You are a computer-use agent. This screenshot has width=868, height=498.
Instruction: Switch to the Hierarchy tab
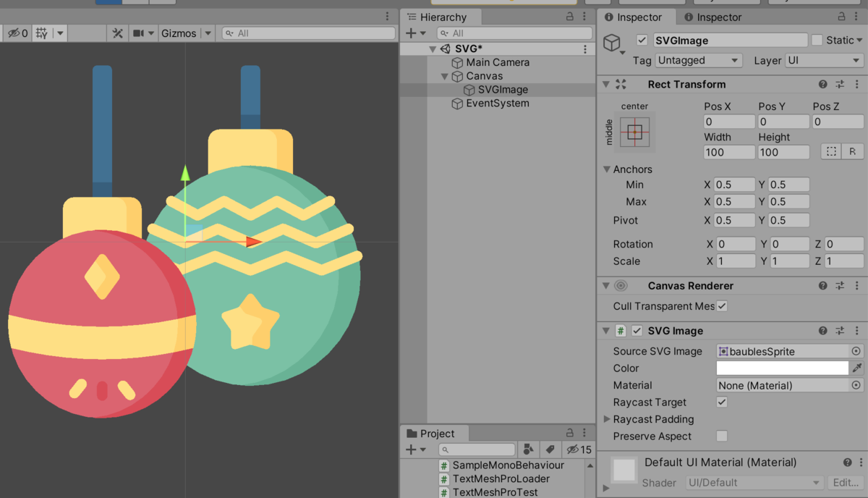[441, 17]
